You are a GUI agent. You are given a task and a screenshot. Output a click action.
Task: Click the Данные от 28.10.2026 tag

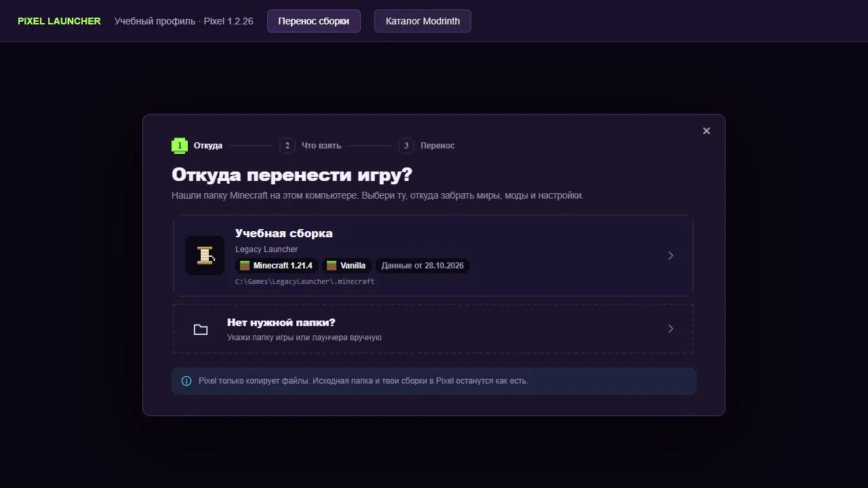click(x=422, y=266)
